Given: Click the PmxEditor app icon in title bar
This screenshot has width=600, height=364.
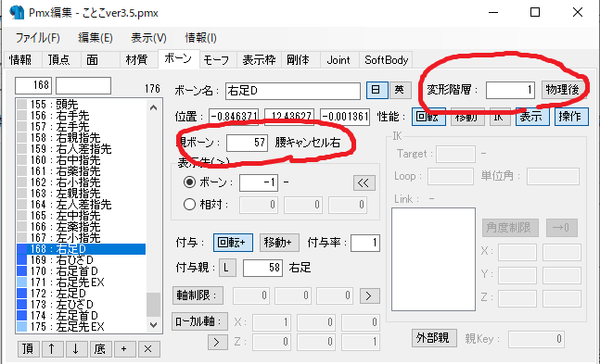Looking at the screenshot, I should [x=16, y=12].
